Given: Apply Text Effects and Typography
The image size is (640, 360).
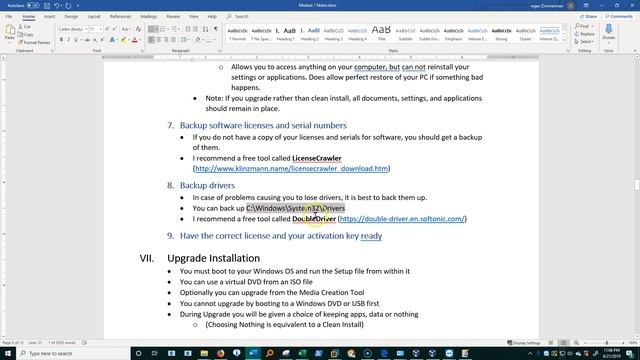Looking at the screenshot, I should click(x=112, y=40).
